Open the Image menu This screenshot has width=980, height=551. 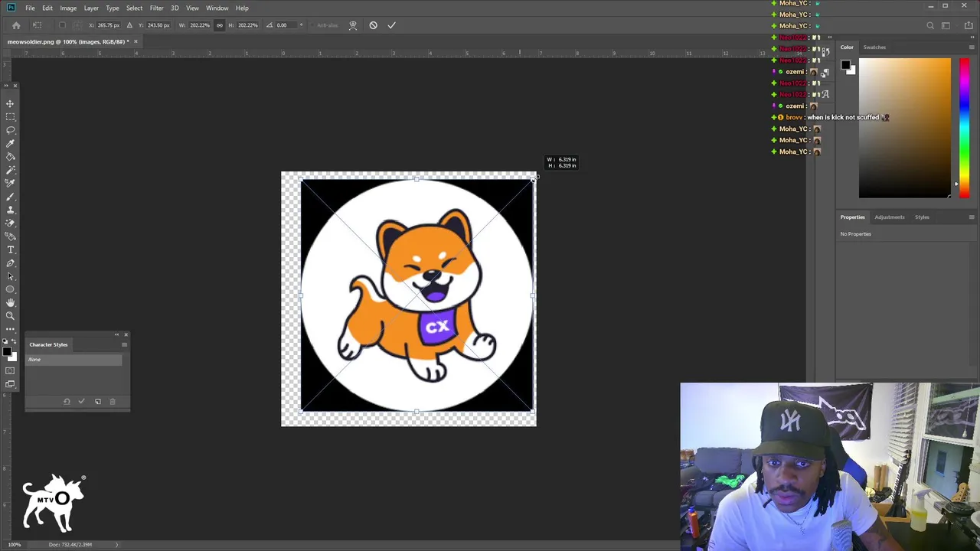pos(68,8)
